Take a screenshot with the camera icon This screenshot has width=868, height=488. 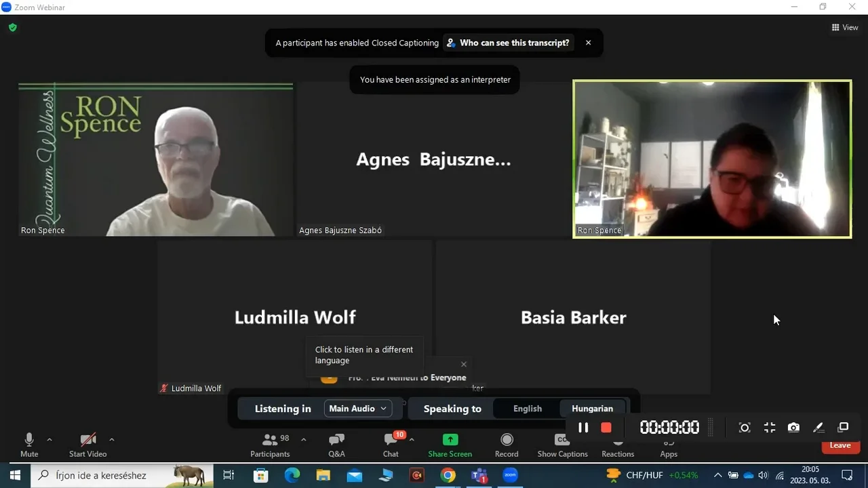pos(793,428)
